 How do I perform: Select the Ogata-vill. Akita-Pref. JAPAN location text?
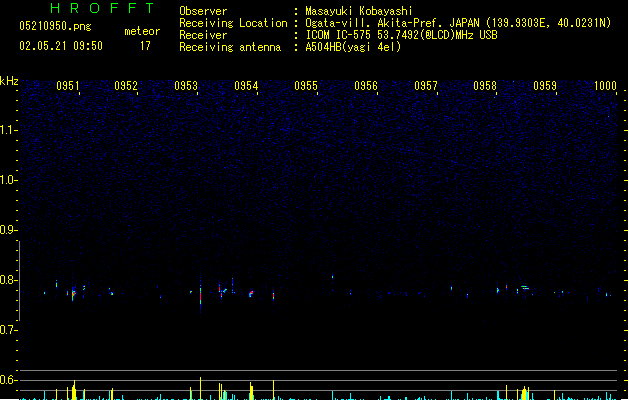click(458, 23)
